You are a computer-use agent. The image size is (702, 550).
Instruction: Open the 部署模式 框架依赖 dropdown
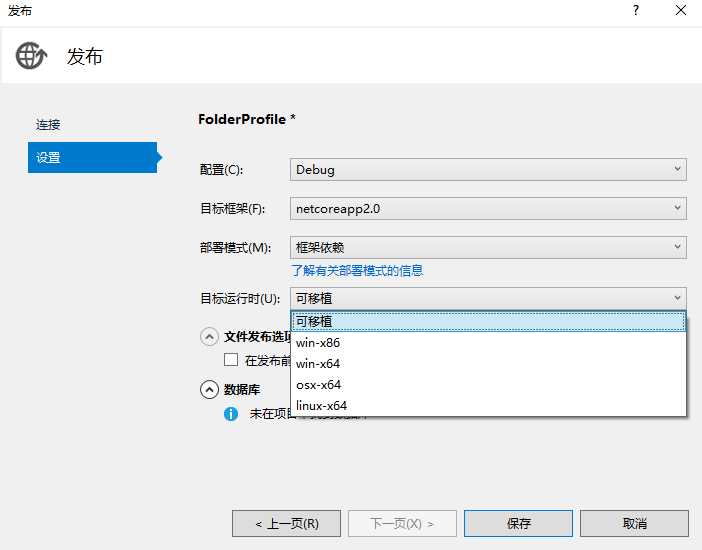coord(488,247)
